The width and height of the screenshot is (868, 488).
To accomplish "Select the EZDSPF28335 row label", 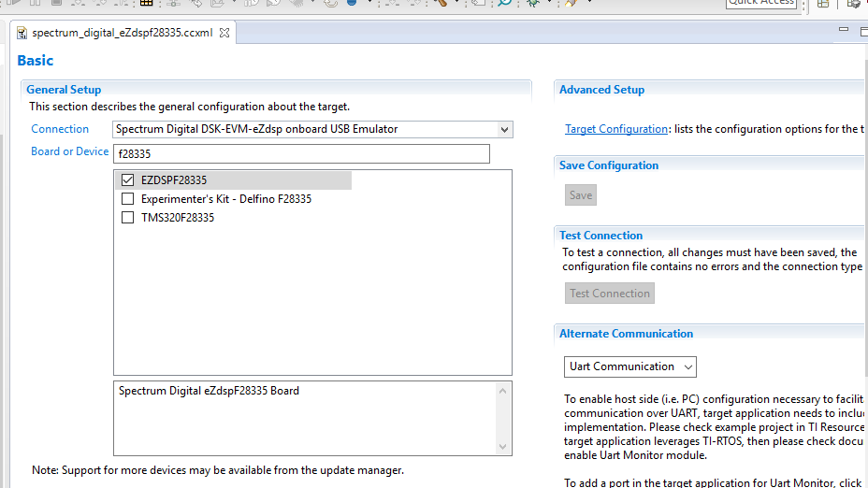I will click(x=174, y=180).
